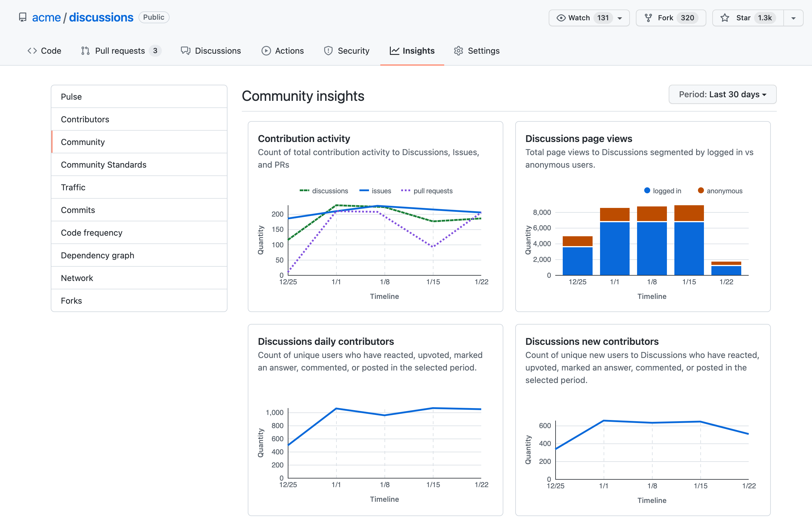Click the Pull requests count badge 3

point(155,51)
